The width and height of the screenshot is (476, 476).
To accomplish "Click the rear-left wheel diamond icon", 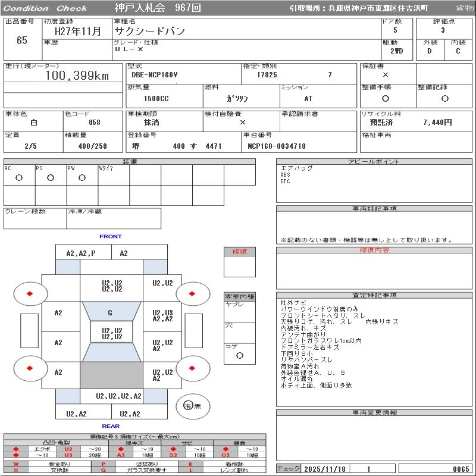I will [30, 368].
